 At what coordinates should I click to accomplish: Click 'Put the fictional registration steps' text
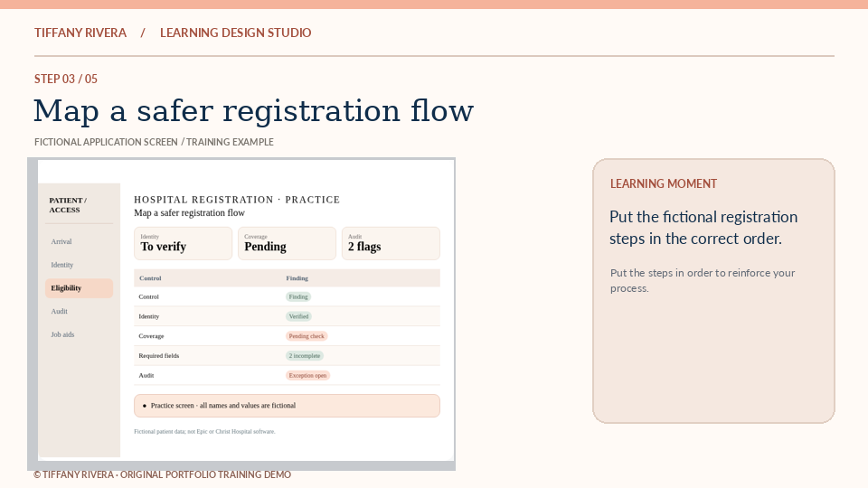point(703,228)
